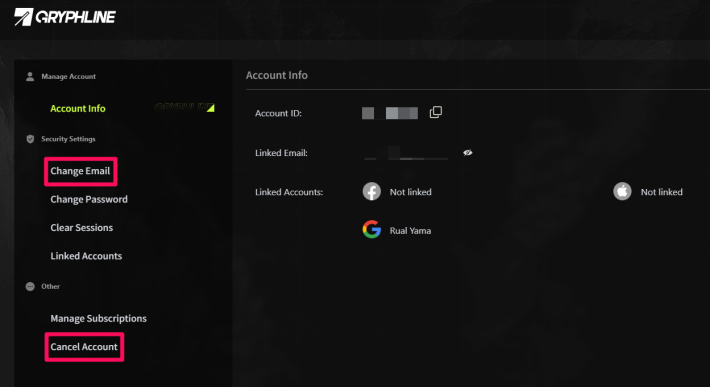Click Facebook Not linked status
Viewport: 710px width, 387px height.
(411, 192)
